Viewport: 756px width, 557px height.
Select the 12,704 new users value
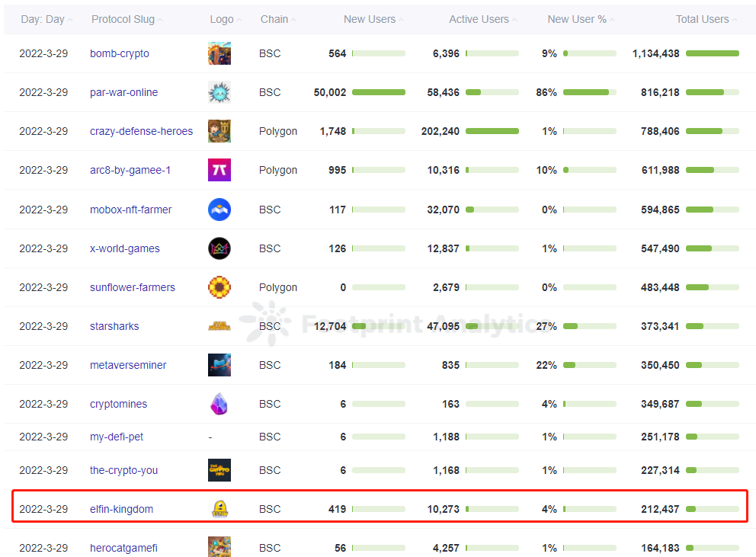click(x=330, y=326)
